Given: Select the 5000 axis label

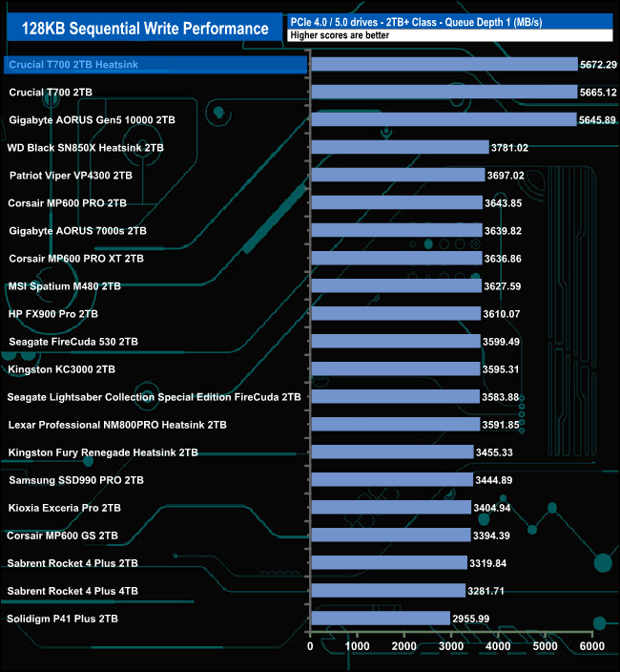Looking at the screenshot, I should click(545, 646).
